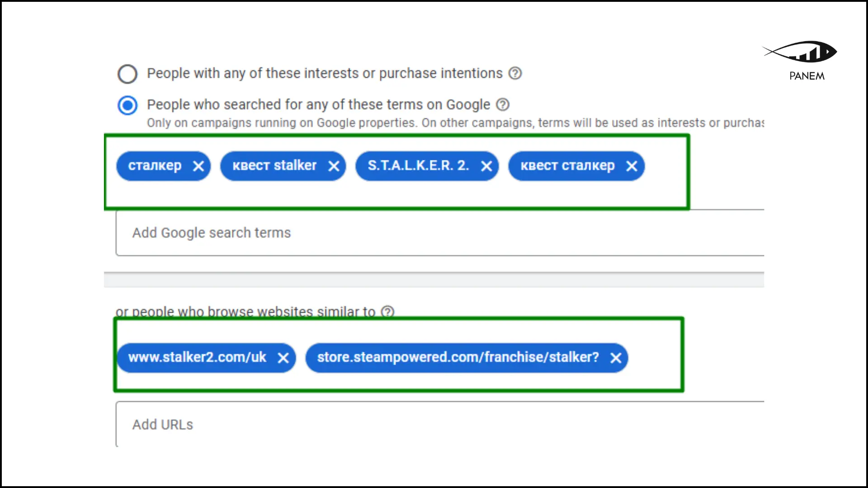The width and height of the screenshot is (868, 488).
Task: Delete the S.T.A.L.K.E.R. 2. term chip
Action: 486,166
